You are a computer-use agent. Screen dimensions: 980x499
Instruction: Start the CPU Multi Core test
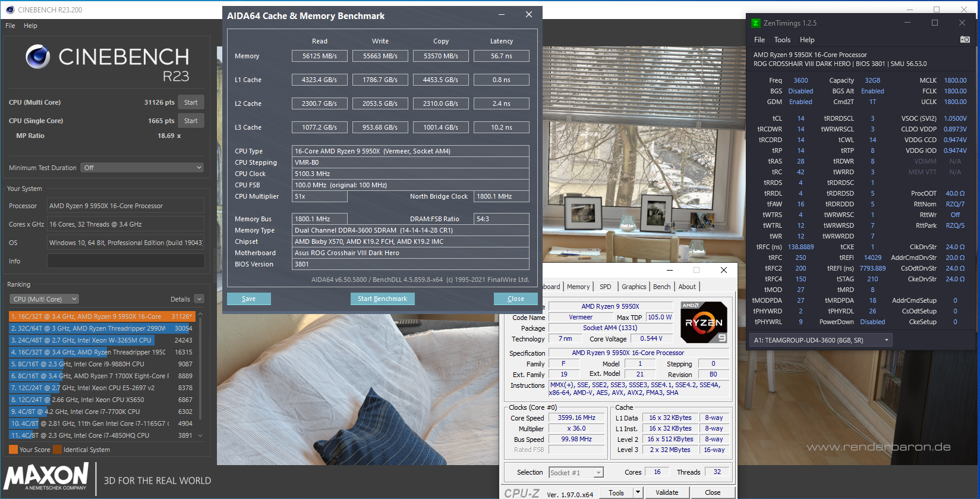tap(191, 102)
